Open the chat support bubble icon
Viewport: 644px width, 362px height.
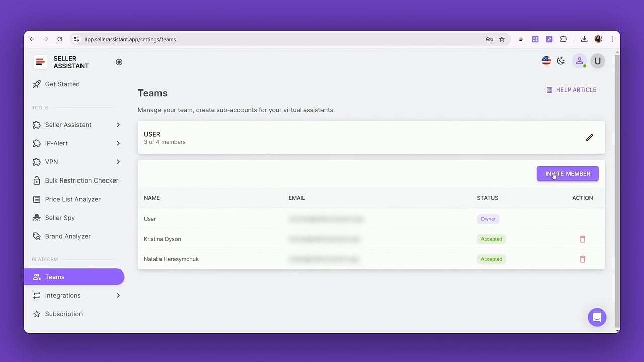coord(597,317)
